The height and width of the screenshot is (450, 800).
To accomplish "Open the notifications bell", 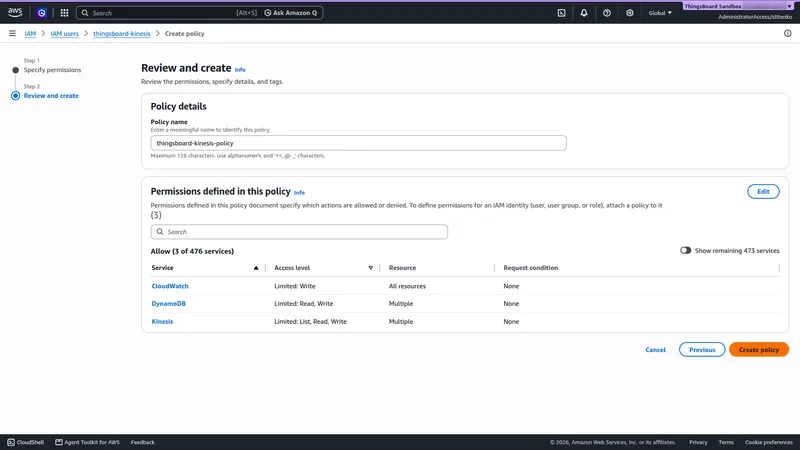I will 584,13.
